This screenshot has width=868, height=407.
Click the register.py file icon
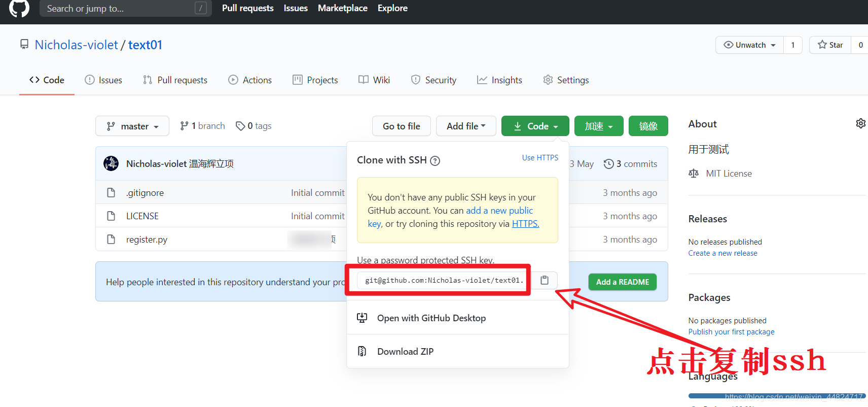coord(111,240)
